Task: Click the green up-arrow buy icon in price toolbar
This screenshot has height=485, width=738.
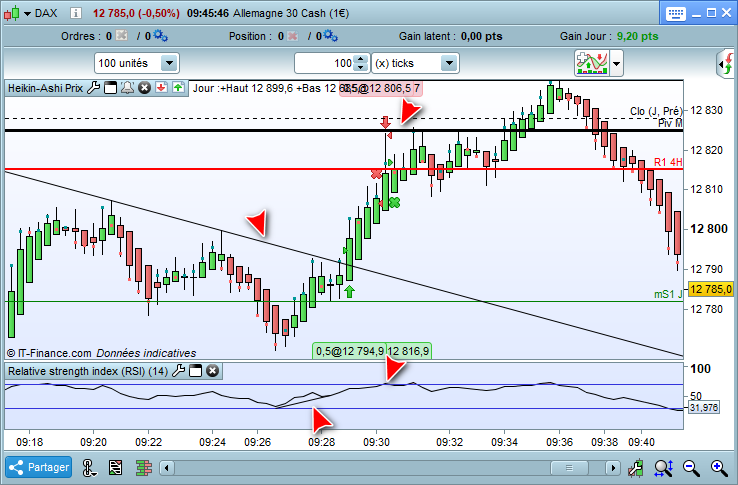Action: (178, 88)
